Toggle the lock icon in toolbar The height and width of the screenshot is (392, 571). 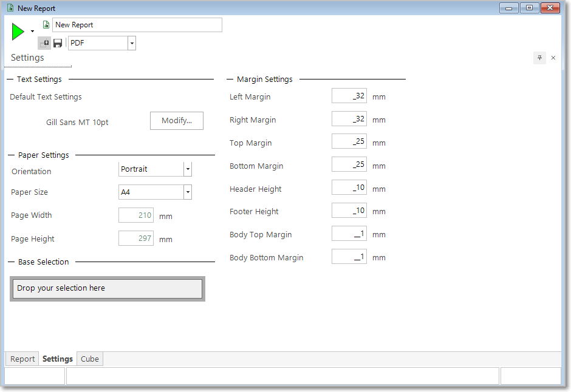coord(44,43)
